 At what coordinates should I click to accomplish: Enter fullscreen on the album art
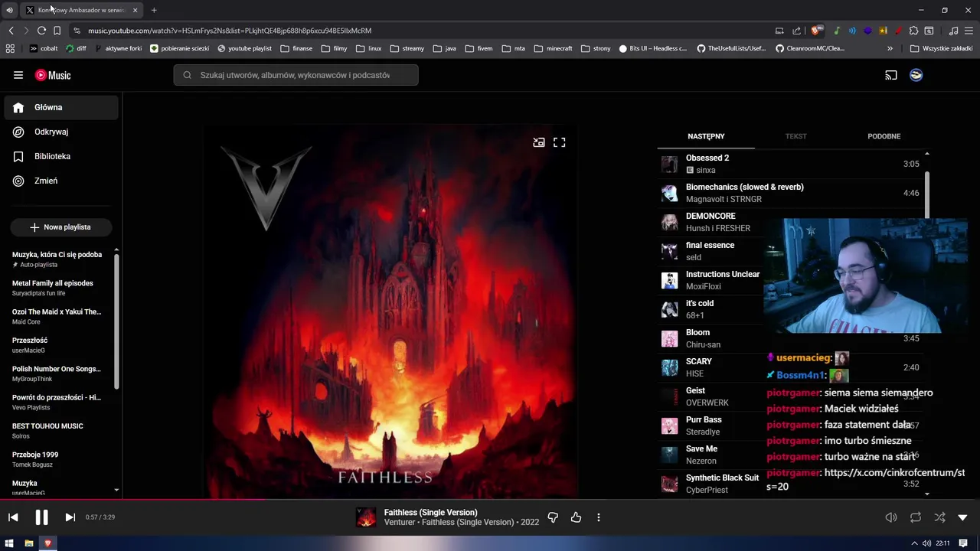560,142
